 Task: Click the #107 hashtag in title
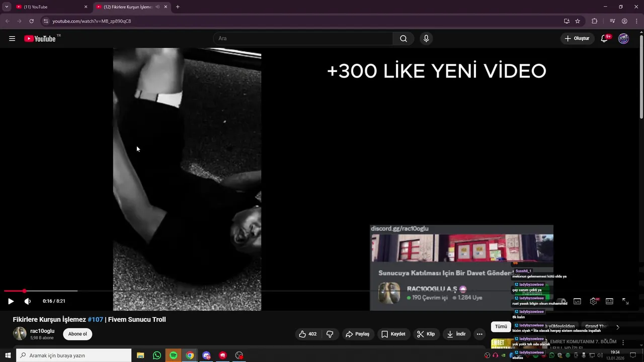pyautogui.click(x=96, y=319)
